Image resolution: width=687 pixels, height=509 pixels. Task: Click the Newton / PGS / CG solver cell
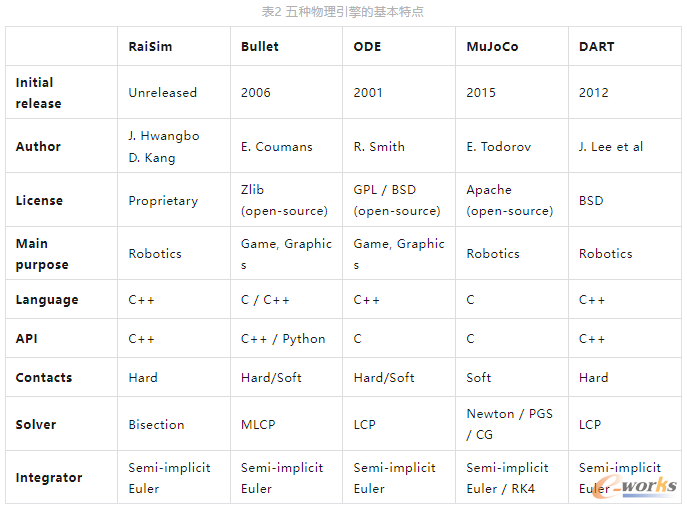point(509,424)
